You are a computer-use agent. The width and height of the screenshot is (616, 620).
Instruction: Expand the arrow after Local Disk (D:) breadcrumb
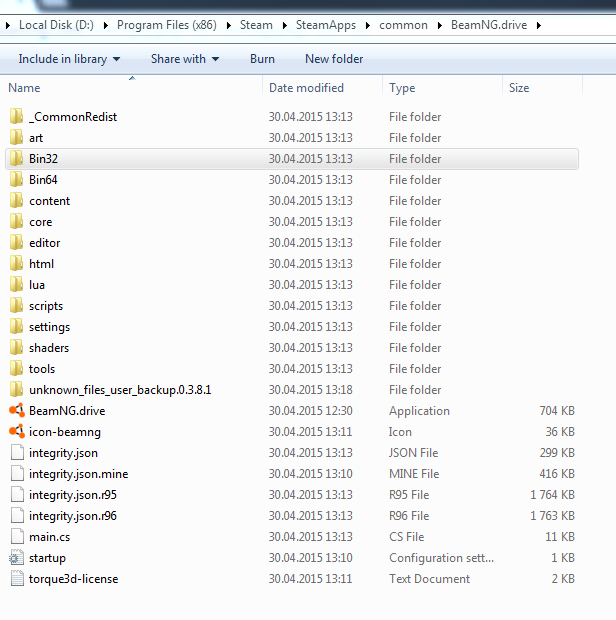click(x=106, y=25)
